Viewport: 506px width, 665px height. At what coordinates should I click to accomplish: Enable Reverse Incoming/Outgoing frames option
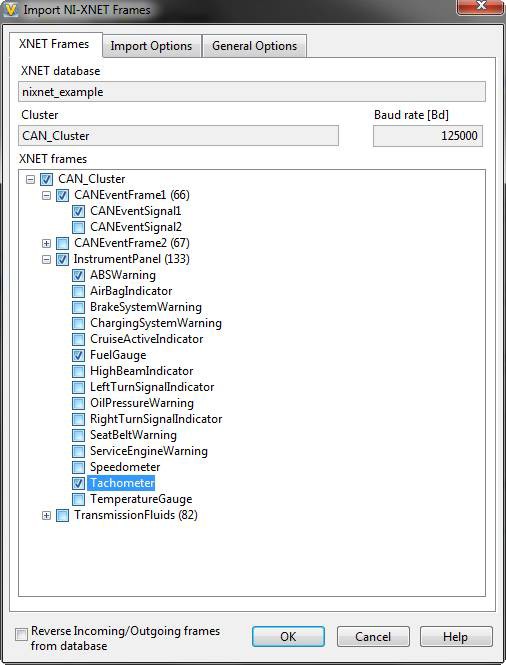(x=21, y=634)
